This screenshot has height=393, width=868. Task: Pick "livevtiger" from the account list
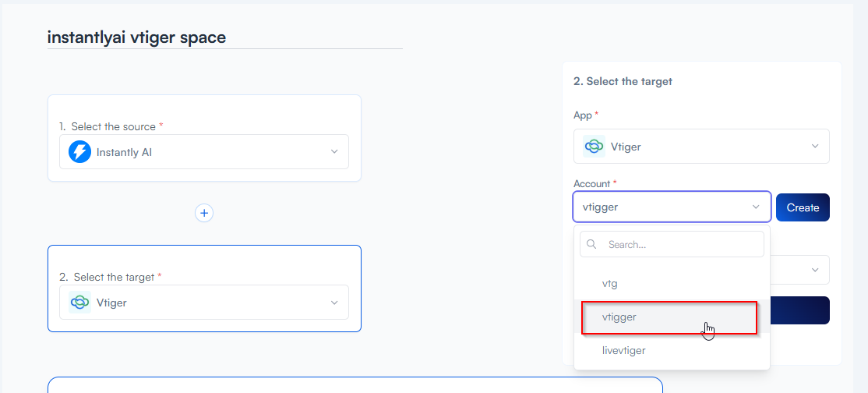pyautogui.click(x=623, y=351)
